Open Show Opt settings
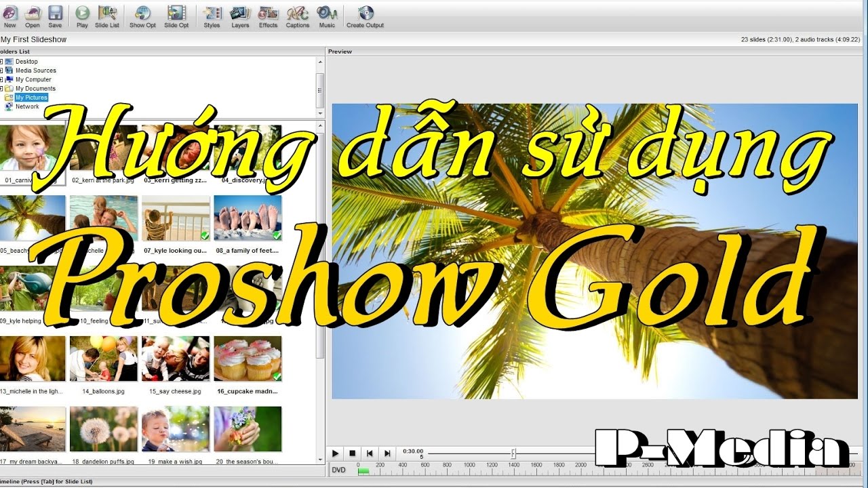This screenshot has width=868, height=488. (142, 16)
